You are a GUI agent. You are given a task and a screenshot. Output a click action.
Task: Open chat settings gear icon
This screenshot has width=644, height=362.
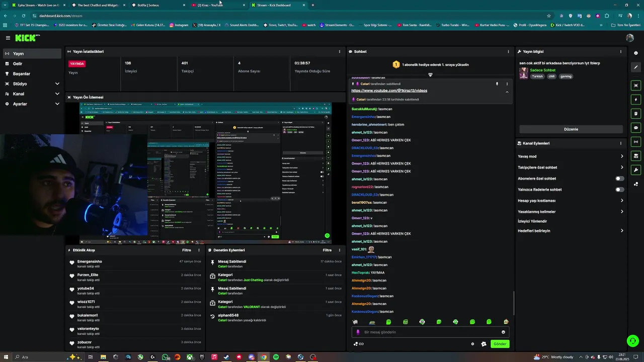click(472, 344)
